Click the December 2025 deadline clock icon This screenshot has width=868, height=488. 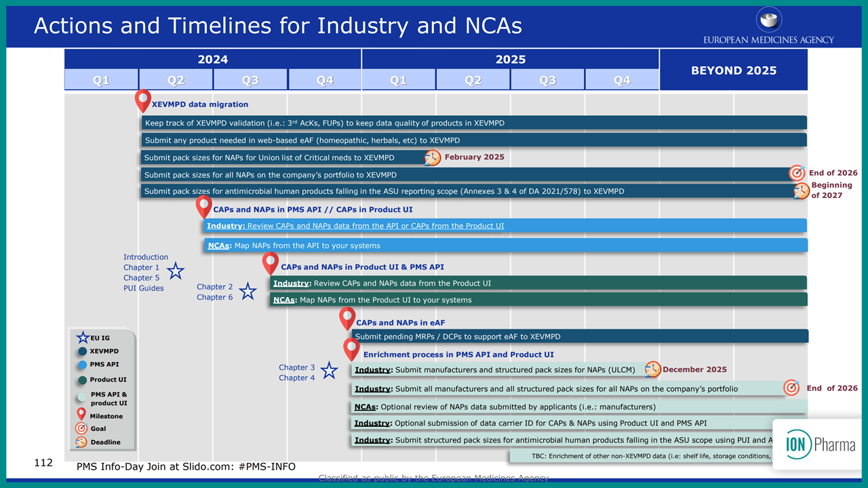click(652, 369)
